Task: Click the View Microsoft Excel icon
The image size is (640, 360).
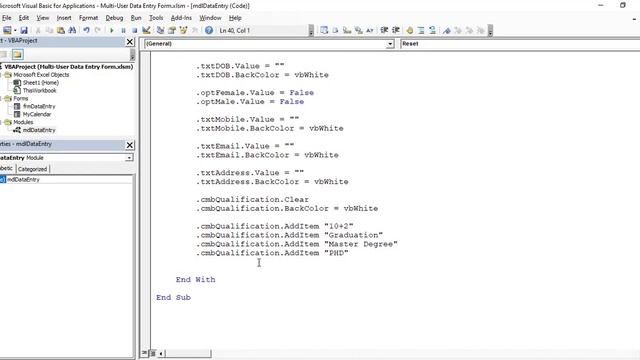Action: [x=7, y=30]
